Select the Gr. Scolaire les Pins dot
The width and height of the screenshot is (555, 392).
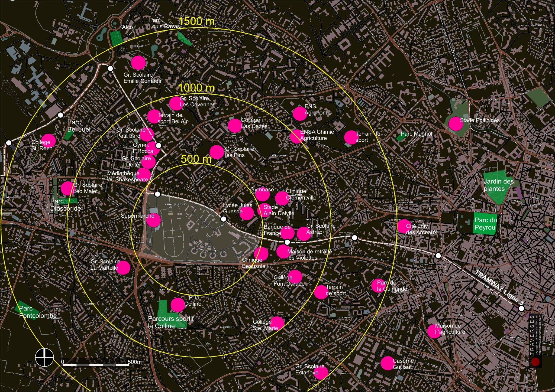[217, 152]
